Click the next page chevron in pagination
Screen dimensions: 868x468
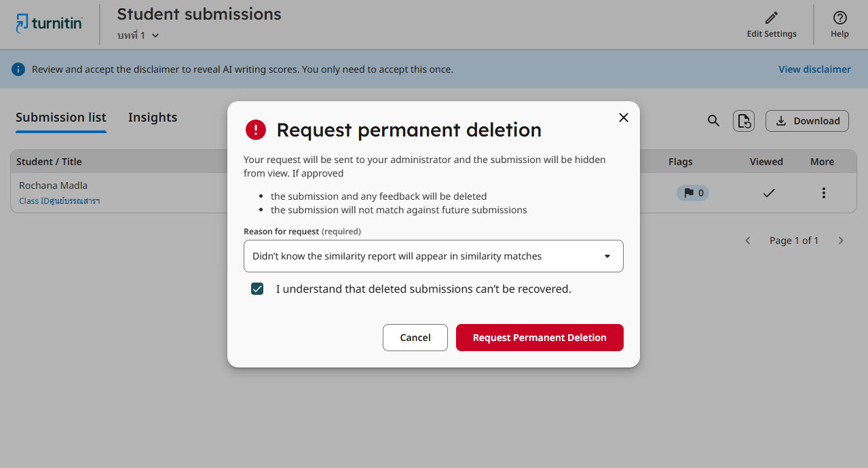click(x=841, y=240)
